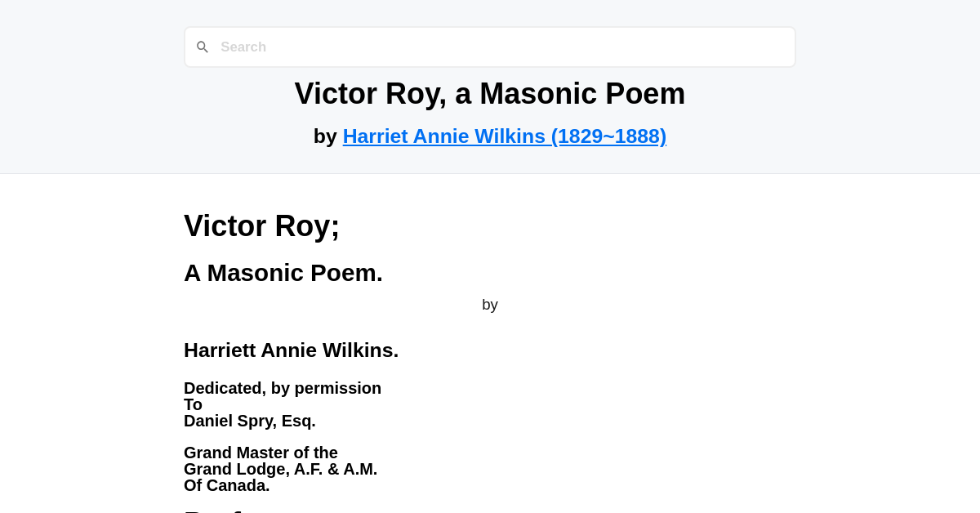The width and height of the screenshot is (980, 513).
Task: Click the by label preceding the author link
Action: point(326,136)
